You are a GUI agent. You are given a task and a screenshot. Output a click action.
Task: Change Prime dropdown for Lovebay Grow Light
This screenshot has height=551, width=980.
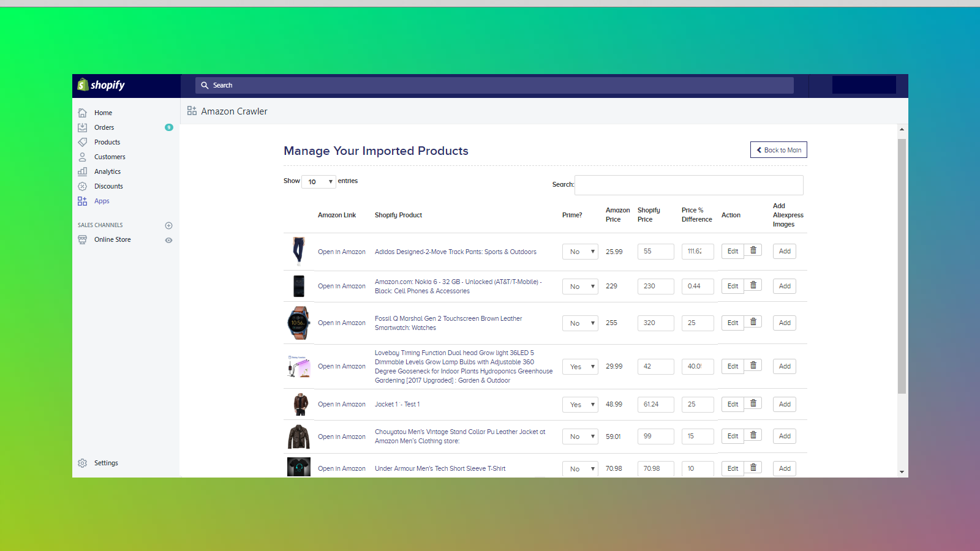579,367
